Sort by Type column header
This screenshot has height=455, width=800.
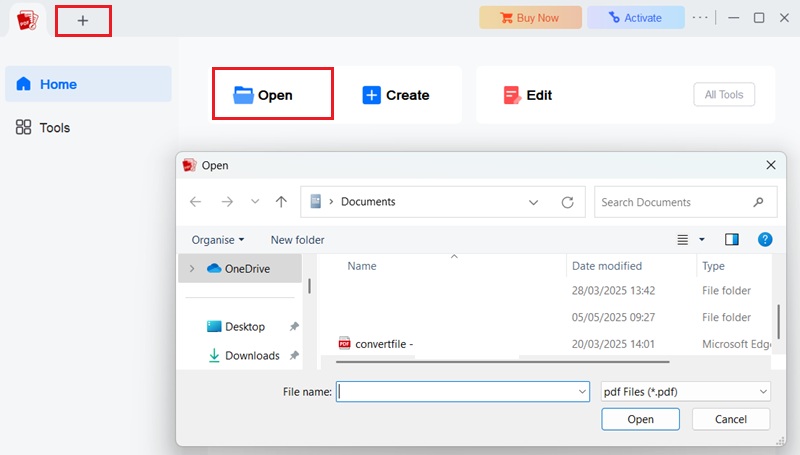click(713, 266)
